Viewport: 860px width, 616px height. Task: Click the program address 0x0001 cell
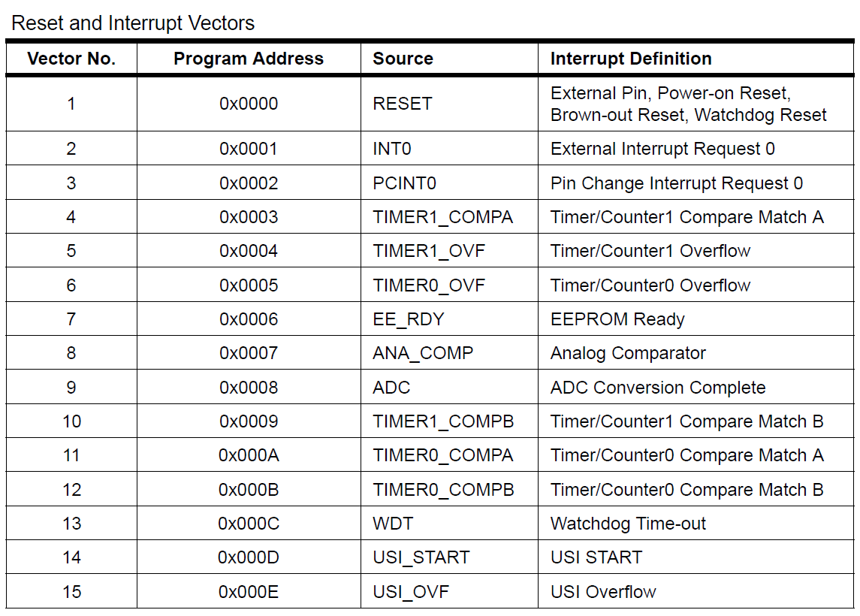coord(249,149)
